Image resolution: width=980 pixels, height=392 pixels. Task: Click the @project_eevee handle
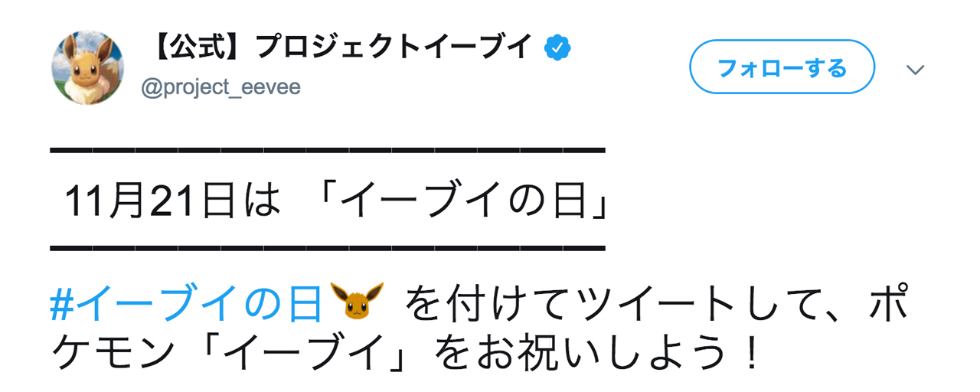pyautogui.click(x=220, y=87)
